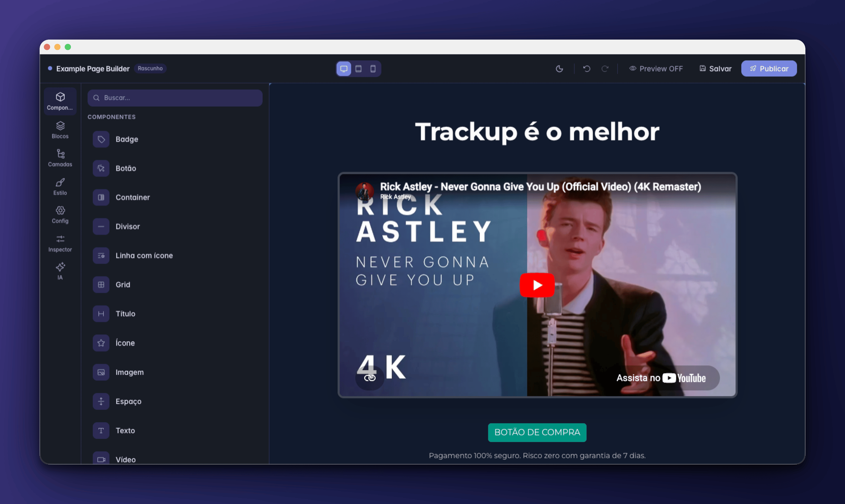Select the Espaço component icon
The height and width of the screenshot is (504, 845).
[101, 401]
